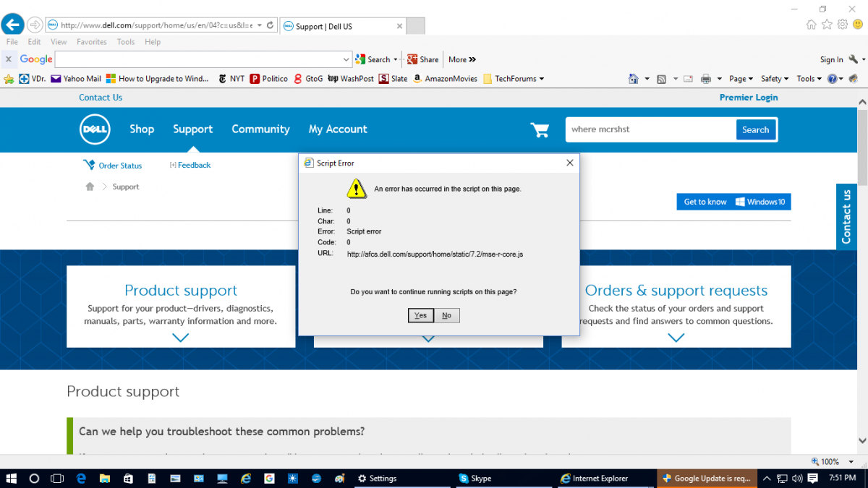The image size is (868, 488).
Task: Open the Yahoo Mail favorite
Action: tap(76, 79)
